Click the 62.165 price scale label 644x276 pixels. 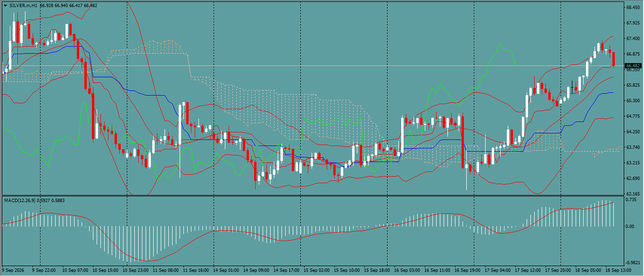[x=632, y=194]
